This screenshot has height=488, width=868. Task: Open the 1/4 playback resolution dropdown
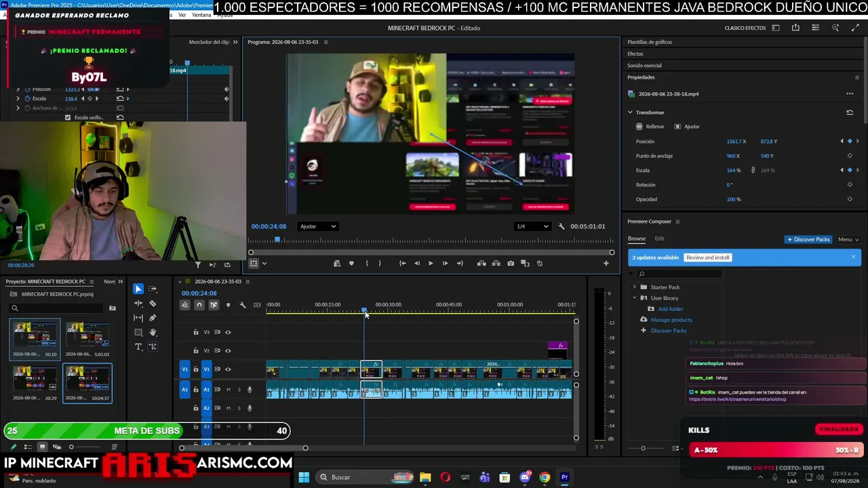point(532,226)
